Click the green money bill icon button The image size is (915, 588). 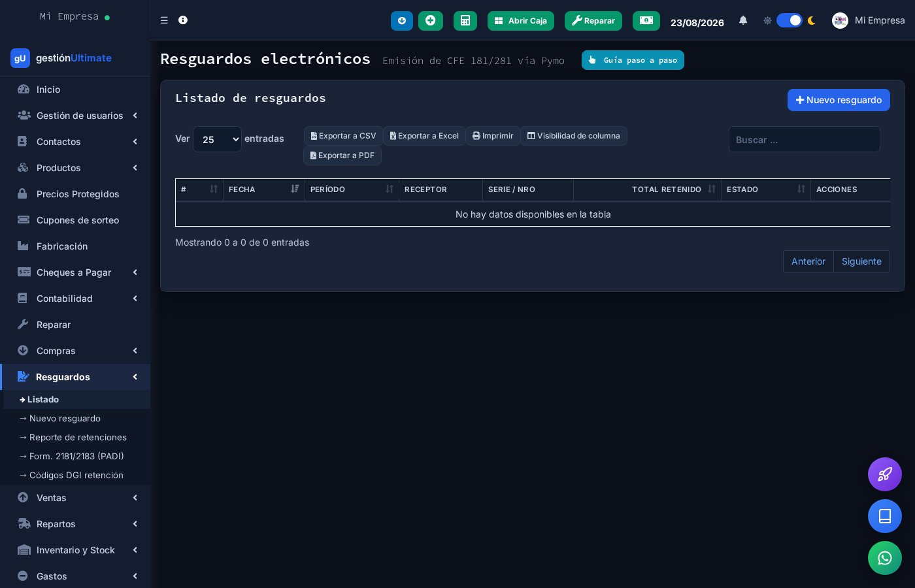pos(646,21)
